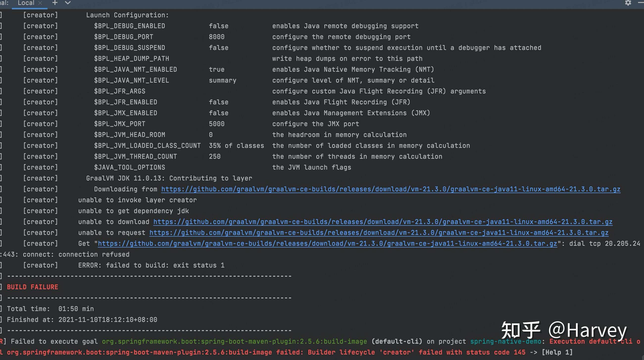Click the green spring-boot-maven-plugin goal text
Image resolution: width=644 pixels, height=360 pixels.
(234, 341)
